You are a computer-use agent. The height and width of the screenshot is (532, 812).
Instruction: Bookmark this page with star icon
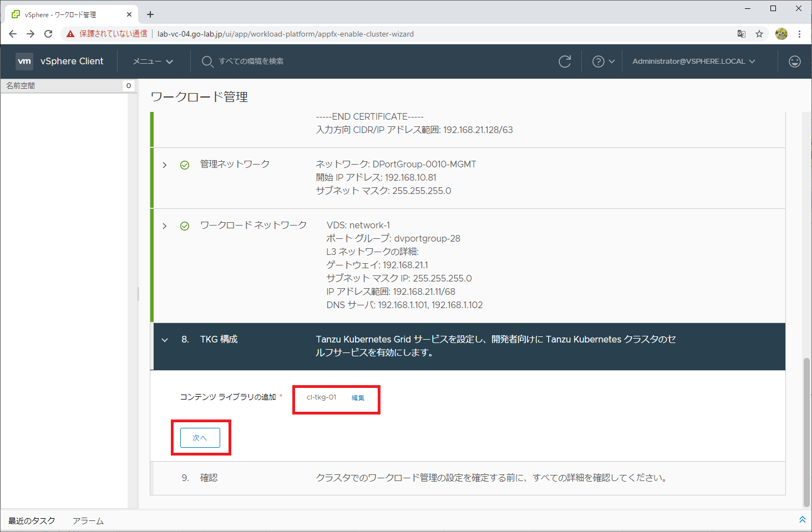coord(759,34)
